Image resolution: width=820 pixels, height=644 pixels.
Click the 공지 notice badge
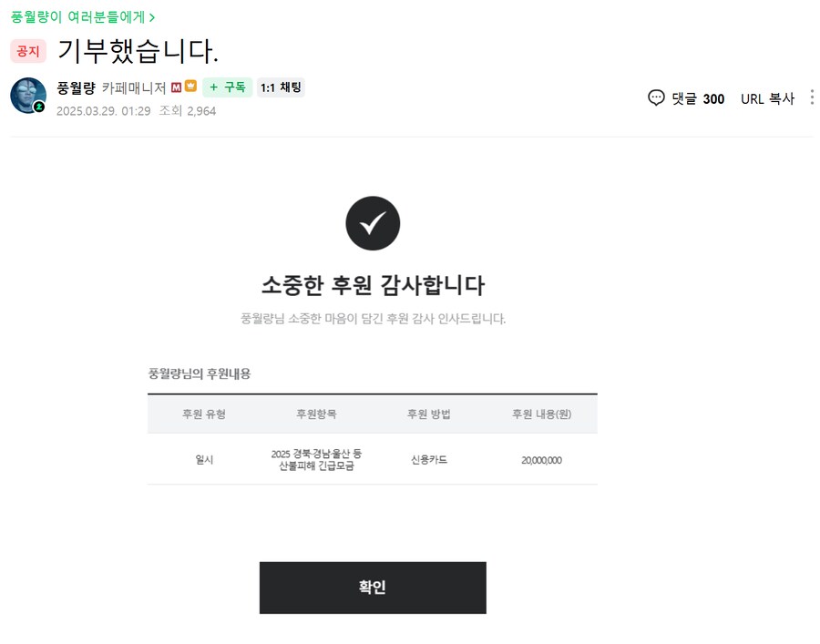click(x=27, y=51)
